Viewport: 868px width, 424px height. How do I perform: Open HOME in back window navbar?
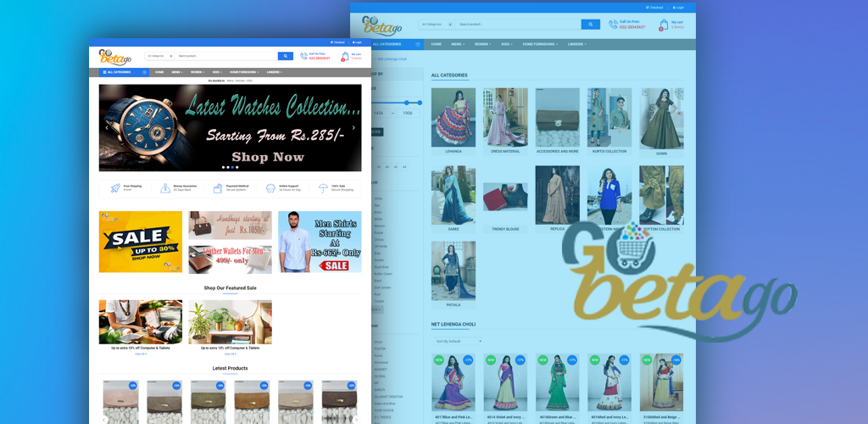pos(437,44)
